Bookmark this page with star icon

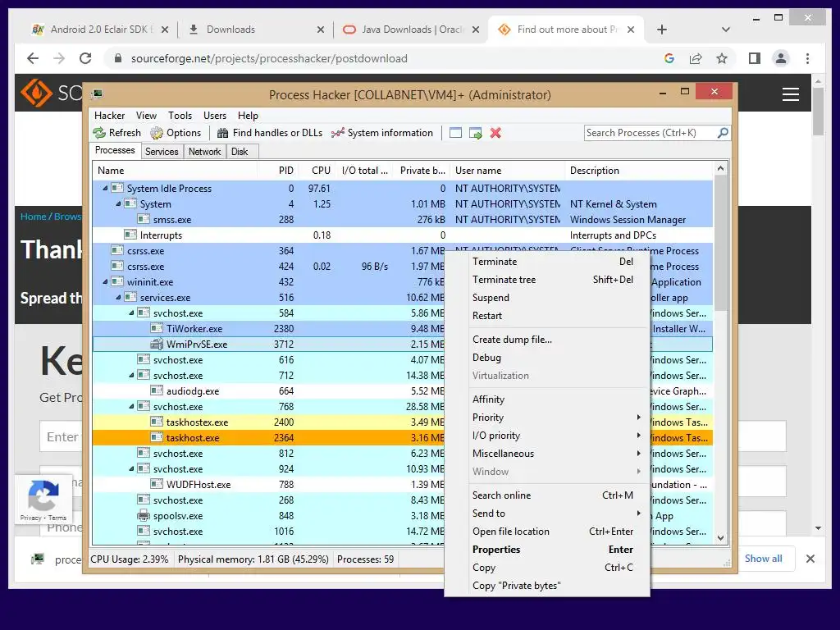click(722, 58)
